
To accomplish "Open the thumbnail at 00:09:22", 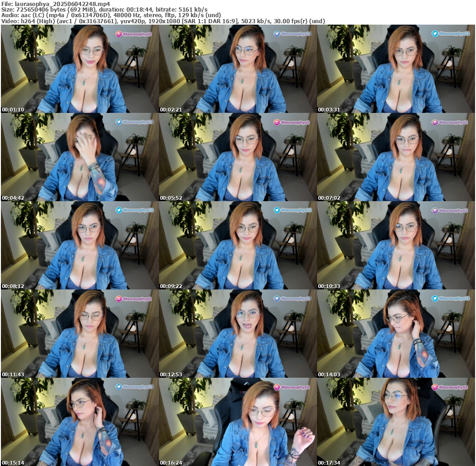I will coord(238,245).
